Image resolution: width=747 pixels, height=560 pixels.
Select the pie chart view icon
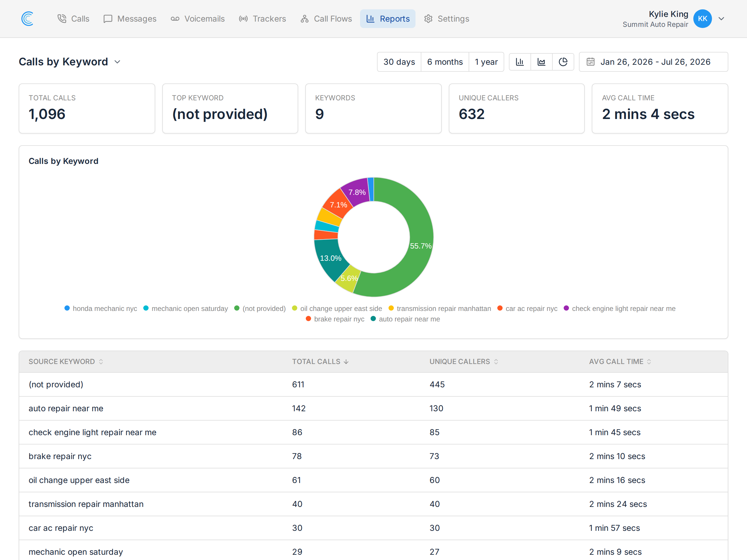click(563, 62)
